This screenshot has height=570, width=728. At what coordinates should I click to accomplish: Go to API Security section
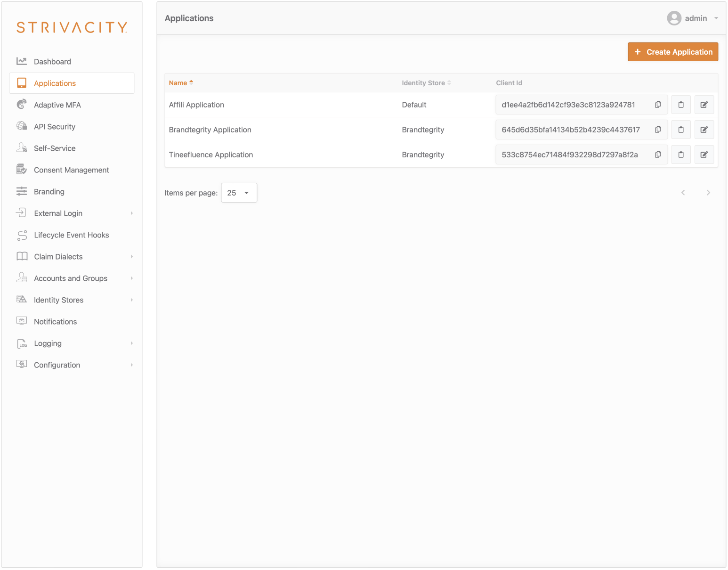click(72, 127)
